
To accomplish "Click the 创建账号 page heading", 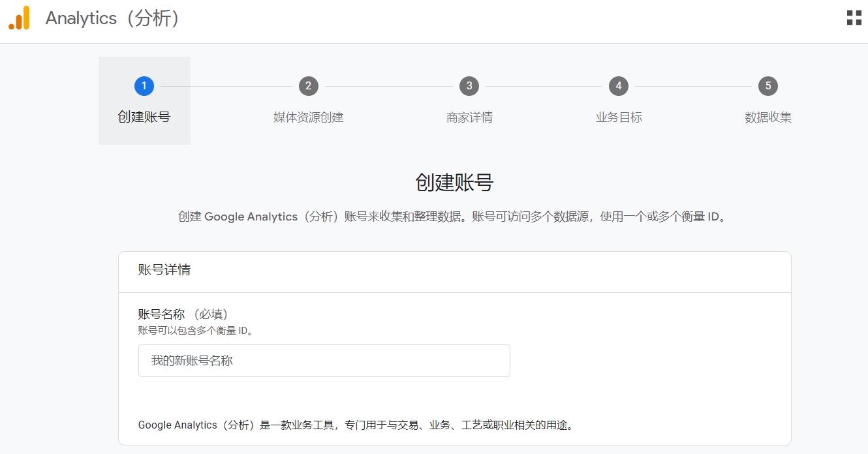I will tap(454, 183).
